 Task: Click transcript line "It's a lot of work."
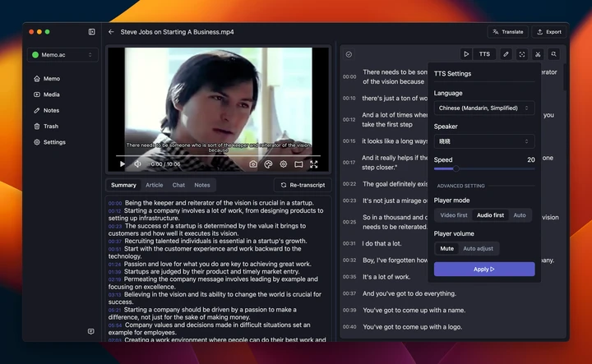tap(386, 276)
